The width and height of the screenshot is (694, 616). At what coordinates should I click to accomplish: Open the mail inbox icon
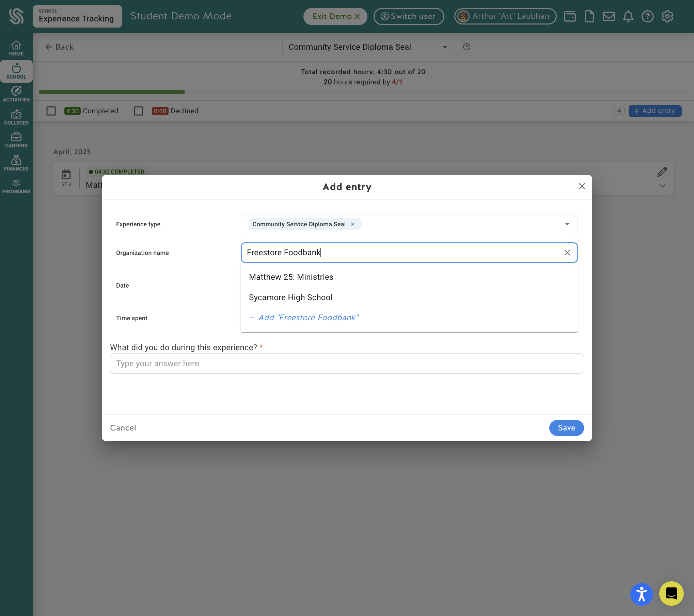(x=609, y=16)
